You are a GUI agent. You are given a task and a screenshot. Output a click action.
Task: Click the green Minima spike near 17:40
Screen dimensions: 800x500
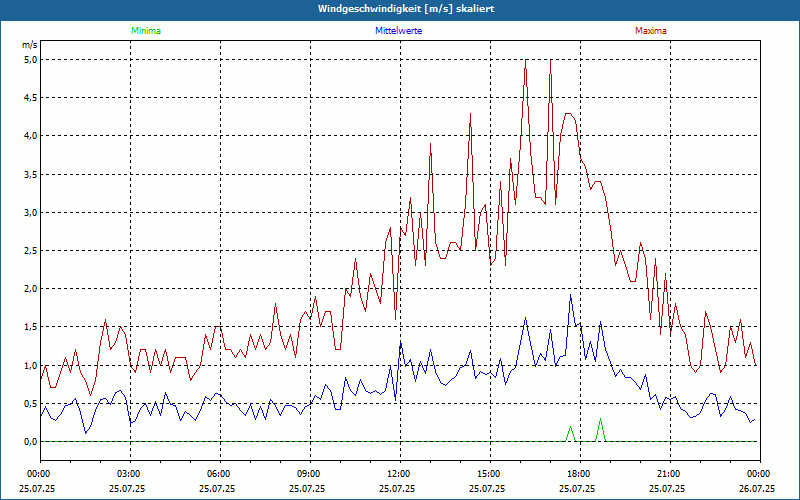570,427
